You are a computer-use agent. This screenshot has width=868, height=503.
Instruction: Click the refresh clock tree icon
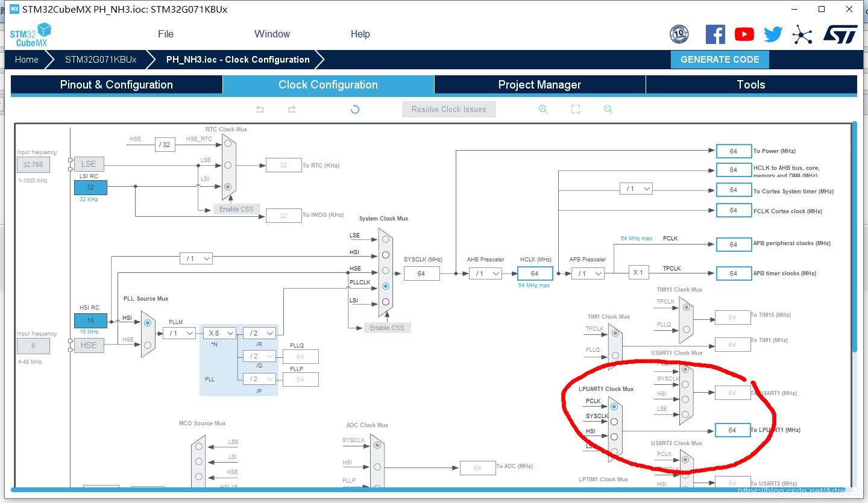[355, 109]
